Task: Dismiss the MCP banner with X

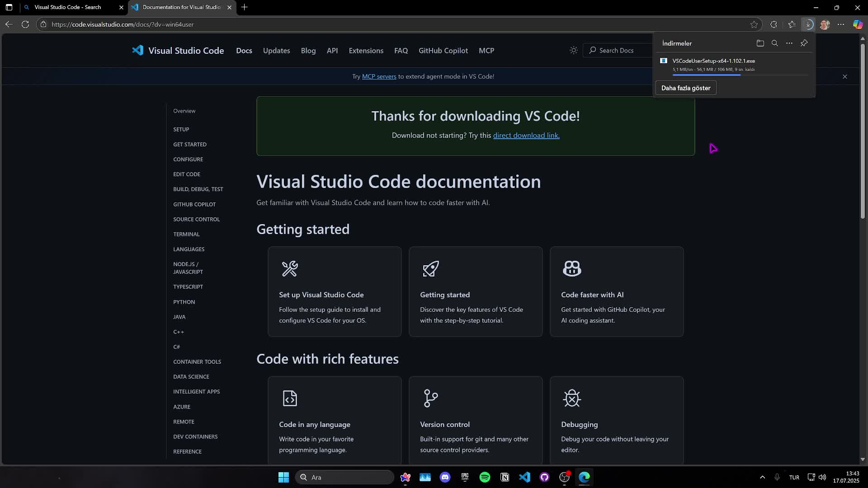Action: click(x=844, y=76)
